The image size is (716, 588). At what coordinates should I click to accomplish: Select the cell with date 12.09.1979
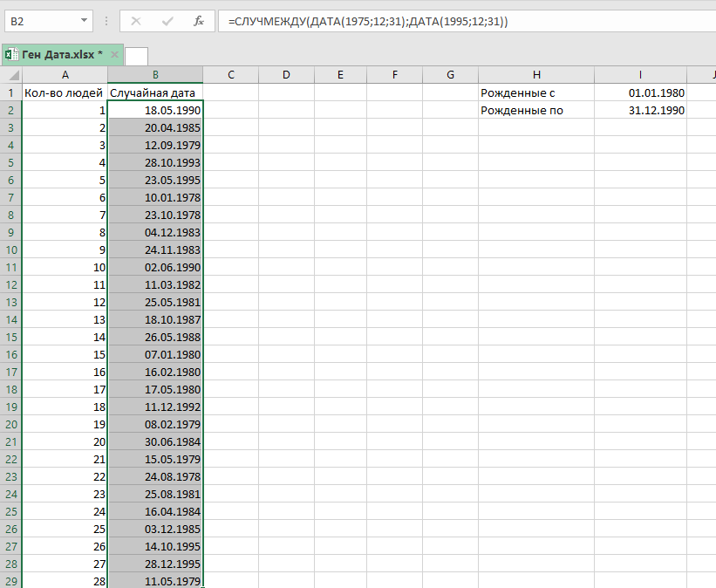pos(155,145)
